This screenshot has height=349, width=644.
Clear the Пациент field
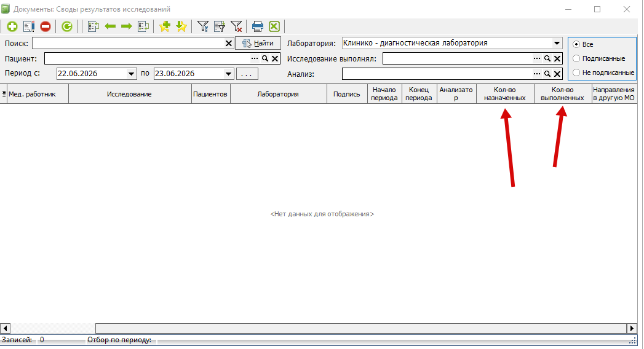[x=275, y=58]
